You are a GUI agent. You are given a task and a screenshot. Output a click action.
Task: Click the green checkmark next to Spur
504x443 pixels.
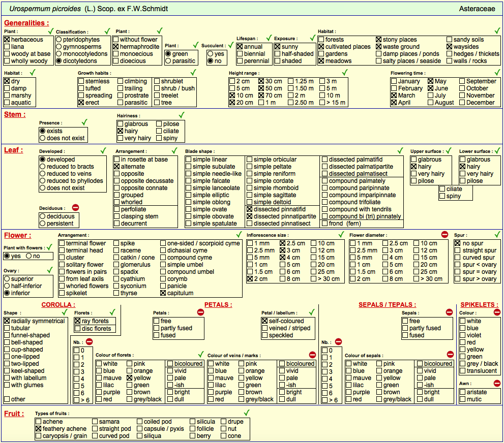[497, 234]
